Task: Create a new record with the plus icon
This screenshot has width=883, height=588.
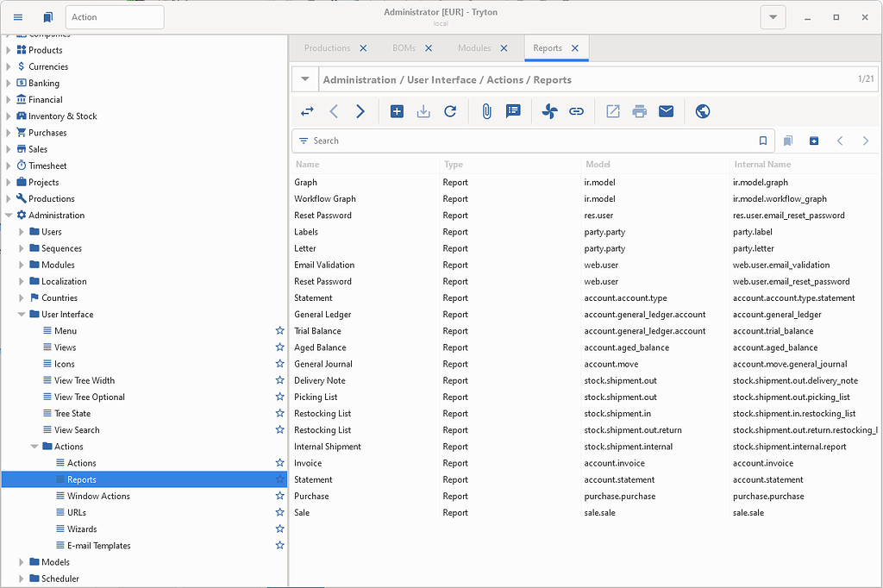Action: [x=397, y=111]
